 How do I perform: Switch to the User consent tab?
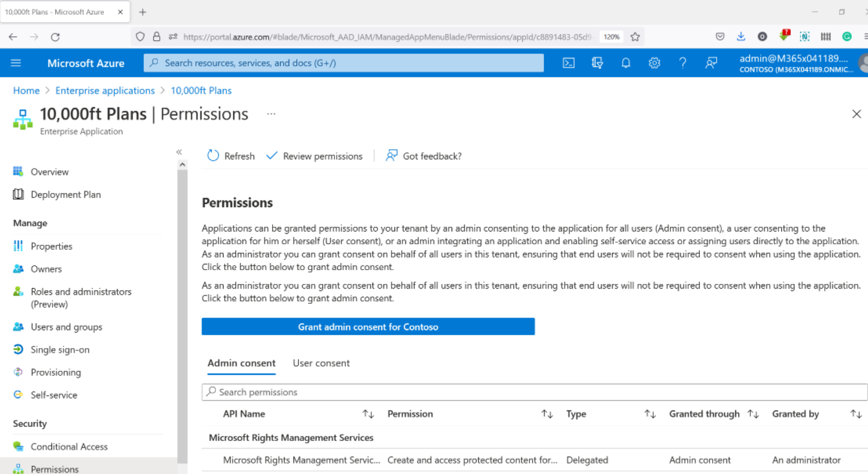[321, 363]
